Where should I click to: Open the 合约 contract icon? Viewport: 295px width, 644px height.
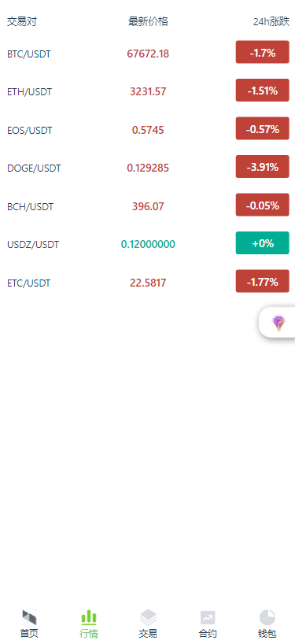pyautogui.click(x=208, y=617)
